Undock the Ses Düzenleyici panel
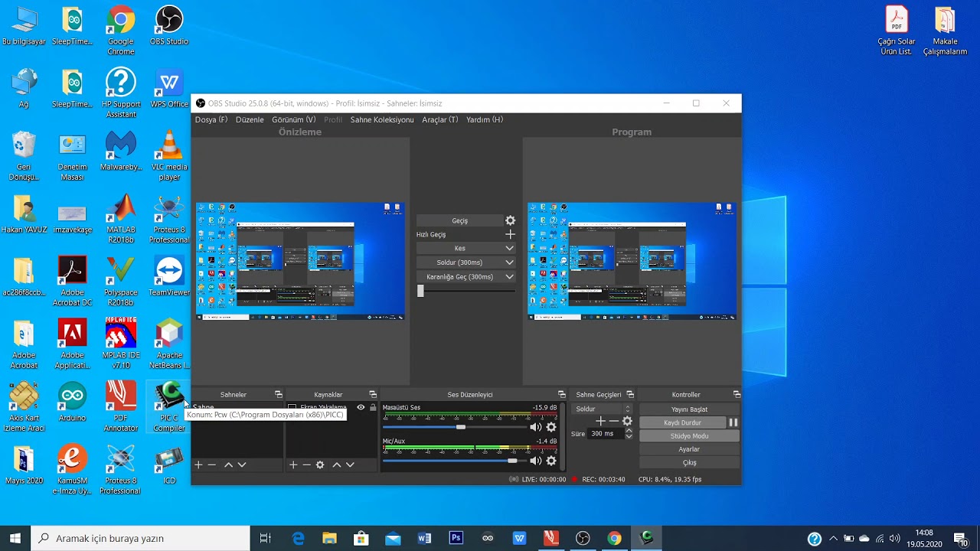Image resolution: width=980 pixels, height=551 pixels. point(561,395)
